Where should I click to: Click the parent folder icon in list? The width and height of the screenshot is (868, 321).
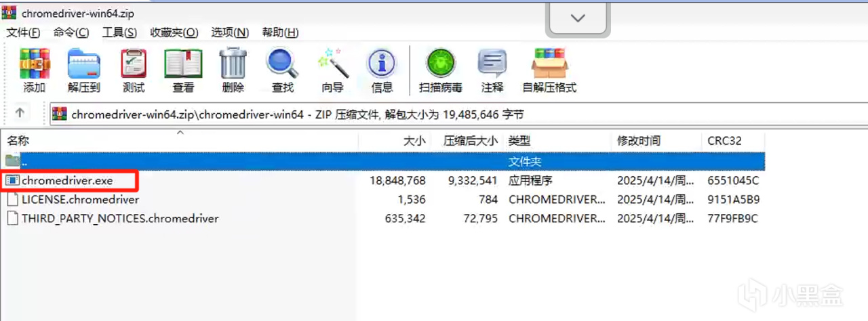(12, 161)
